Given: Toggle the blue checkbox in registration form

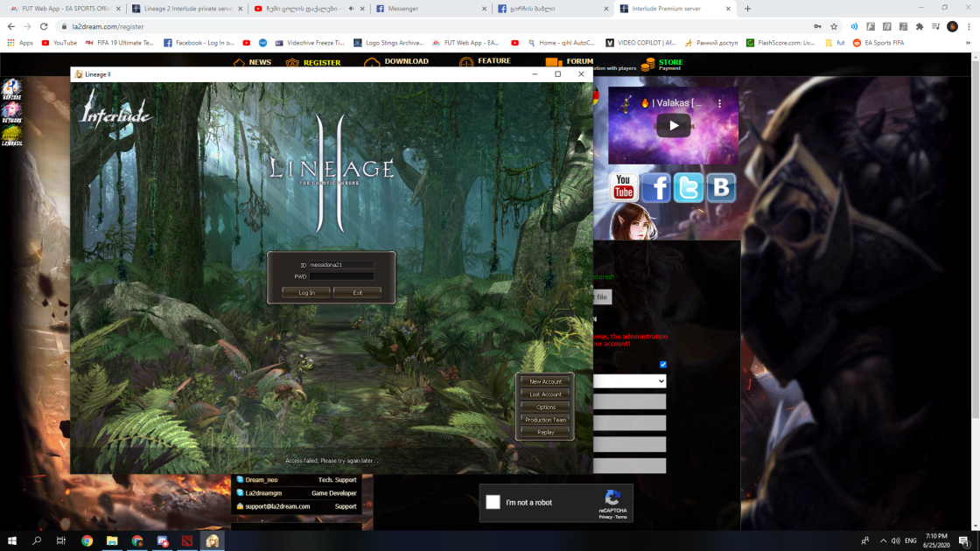Looking at the screenshot, I should 662,365.
